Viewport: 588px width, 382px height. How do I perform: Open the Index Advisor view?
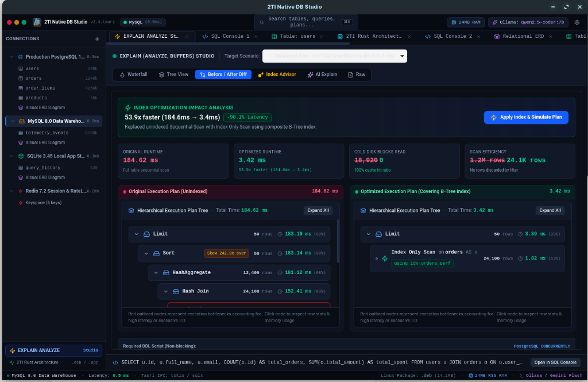(277, 74)
